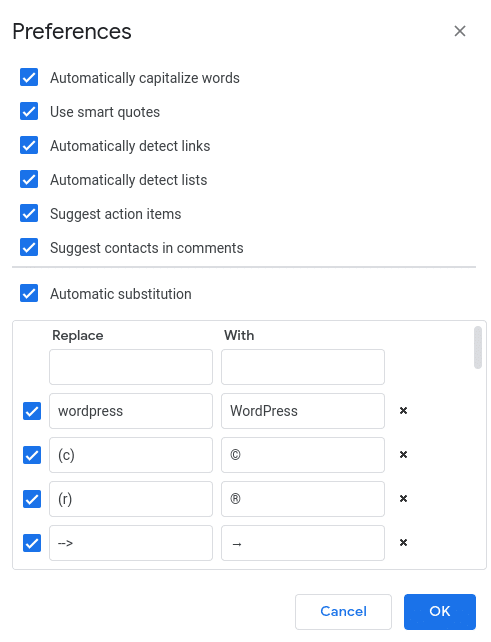
Task: Uncheck Suggest action items
Action: click(x=29, y=213)
